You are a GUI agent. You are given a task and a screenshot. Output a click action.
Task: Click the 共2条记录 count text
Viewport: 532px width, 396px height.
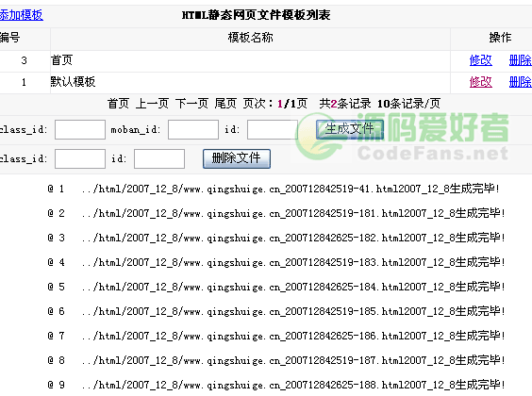[345, 104]
